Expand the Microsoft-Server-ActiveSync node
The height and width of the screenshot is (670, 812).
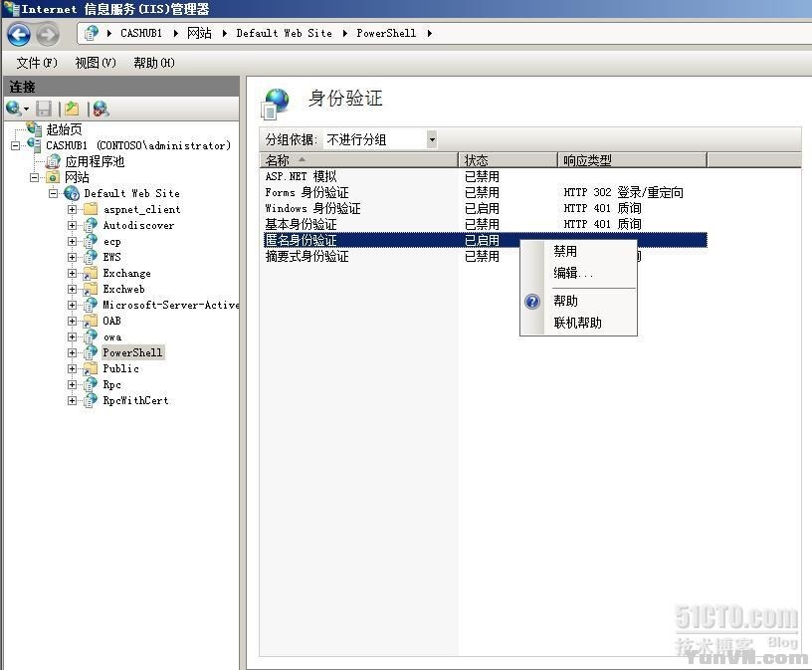(72, 306)
